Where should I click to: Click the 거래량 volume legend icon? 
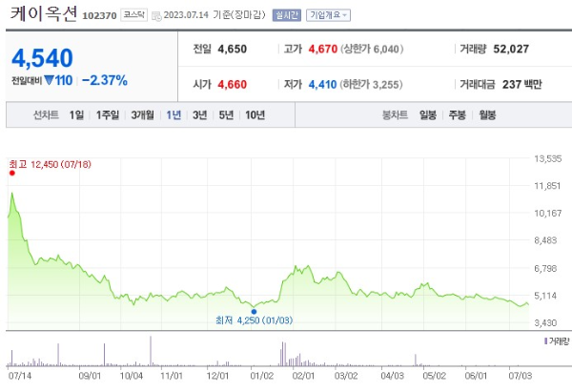click(x=545, y=340)
